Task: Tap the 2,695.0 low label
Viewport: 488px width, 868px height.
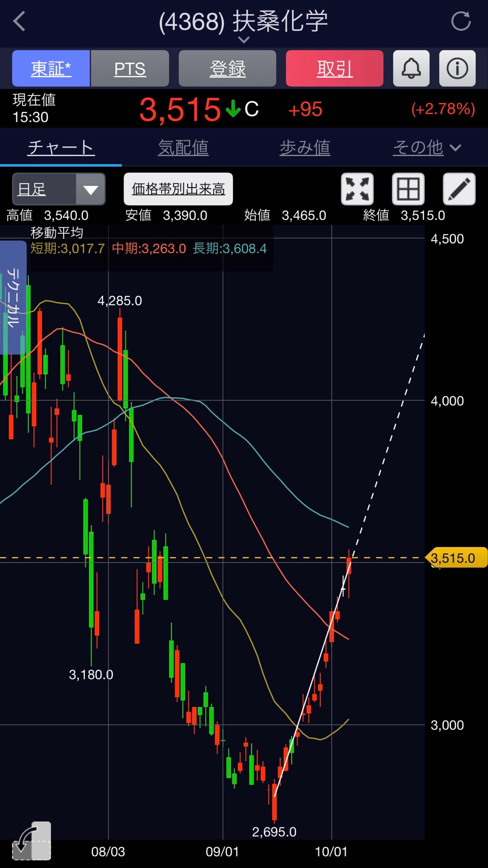Action: click(274, 832)
